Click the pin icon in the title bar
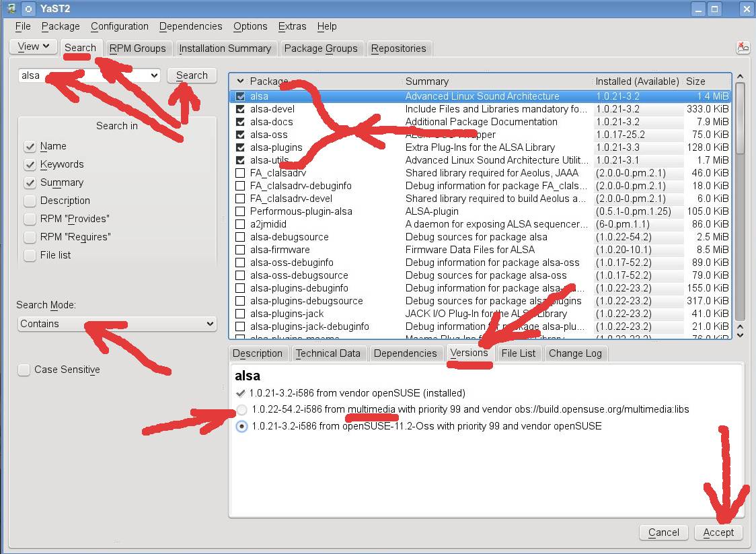 (x=28, y=9)
